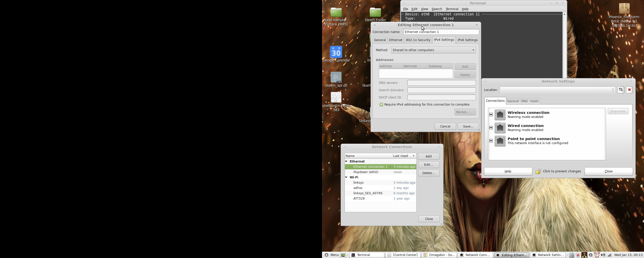Image resolution: width=644 pixels, height=258 pixels.
Task: Click the red X shield tray icon
Action: coord(578,255)
